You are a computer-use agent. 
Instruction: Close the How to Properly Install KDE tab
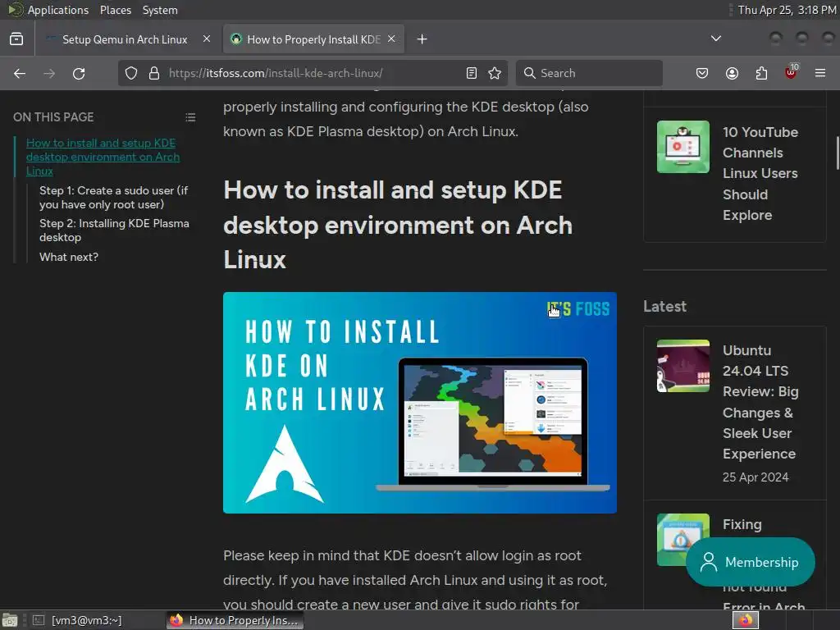[391, 39]
